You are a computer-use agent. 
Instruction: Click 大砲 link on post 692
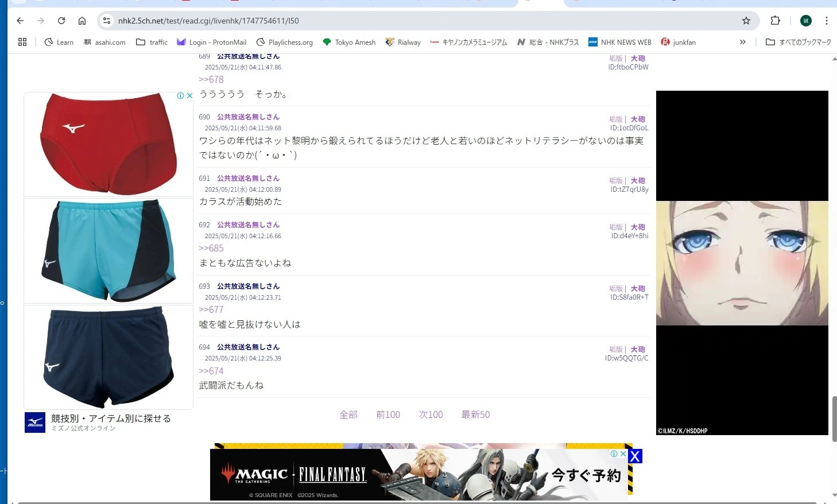coord(638,227)
